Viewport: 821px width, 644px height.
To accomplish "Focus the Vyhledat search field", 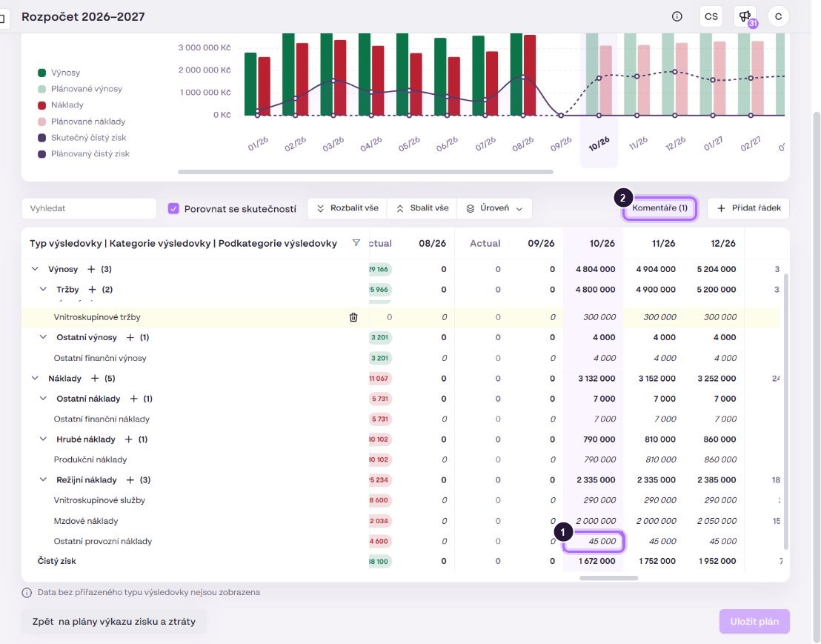I will pyautogui.click(x=89, y=208).
